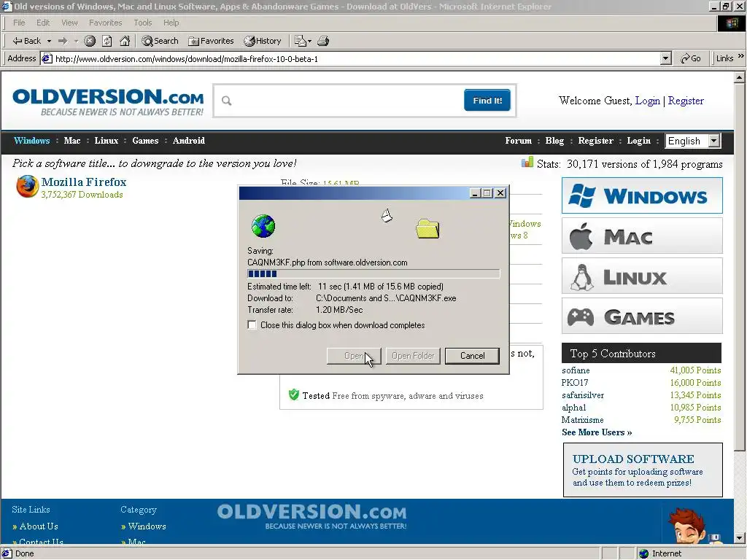747x560 pixels.
Task: Click the download progress bar
Action: (x=373, y=274)
